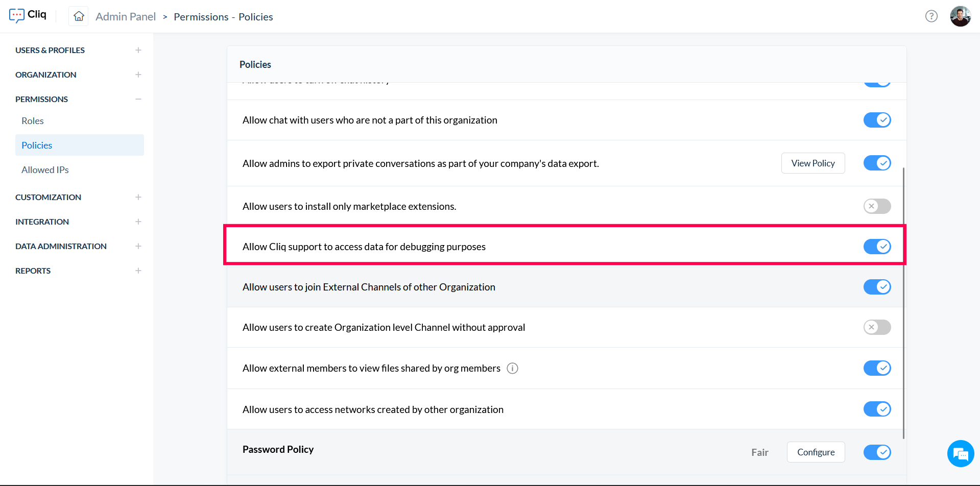The height and width of the screenshot is (486, 980).
Task: Expand Integration section plus icon
Action: [138, 222]
